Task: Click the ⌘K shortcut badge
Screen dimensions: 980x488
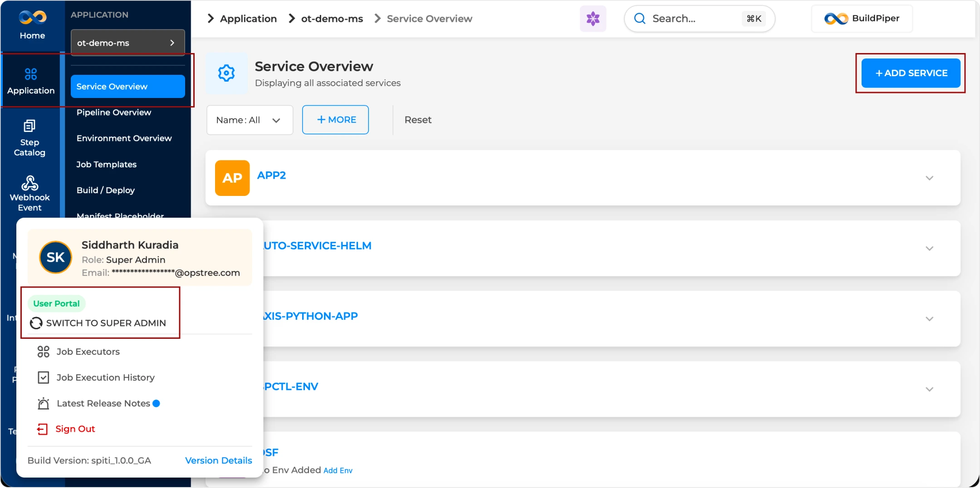Action: [x=754, y=19]
